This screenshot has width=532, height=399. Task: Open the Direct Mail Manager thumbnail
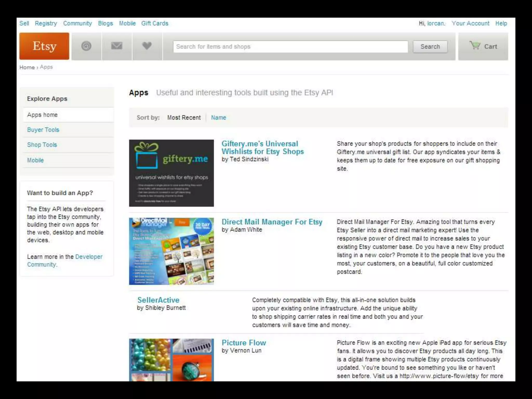[171, 251]
